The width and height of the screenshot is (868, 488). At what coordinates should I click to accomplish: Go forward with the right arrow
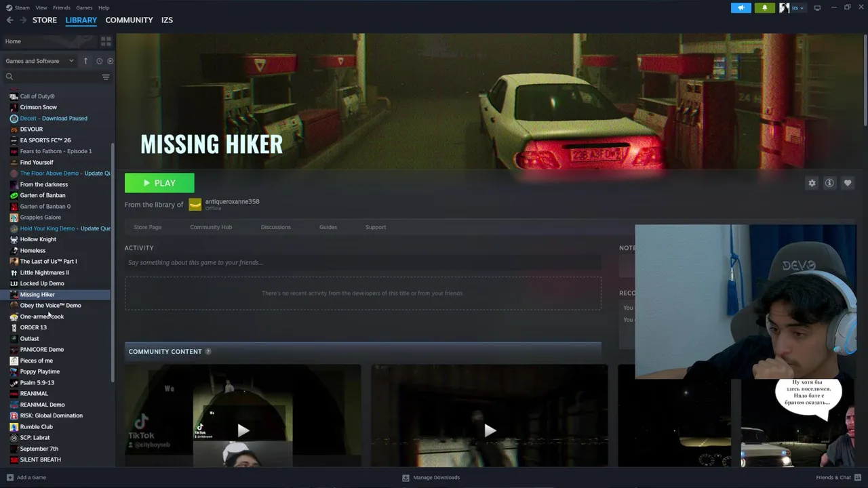(x=23, y=20)
